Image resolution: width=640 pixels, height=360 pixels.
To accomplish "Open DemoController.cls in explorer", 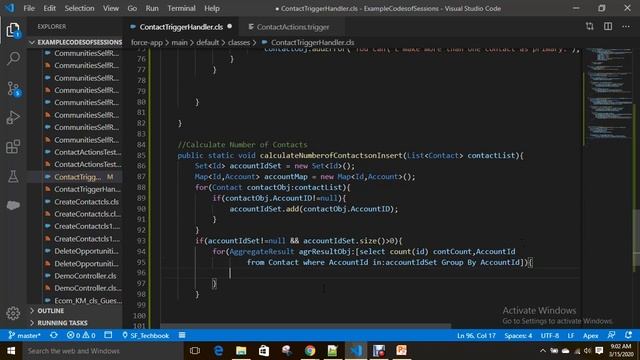I will point(82,276).
